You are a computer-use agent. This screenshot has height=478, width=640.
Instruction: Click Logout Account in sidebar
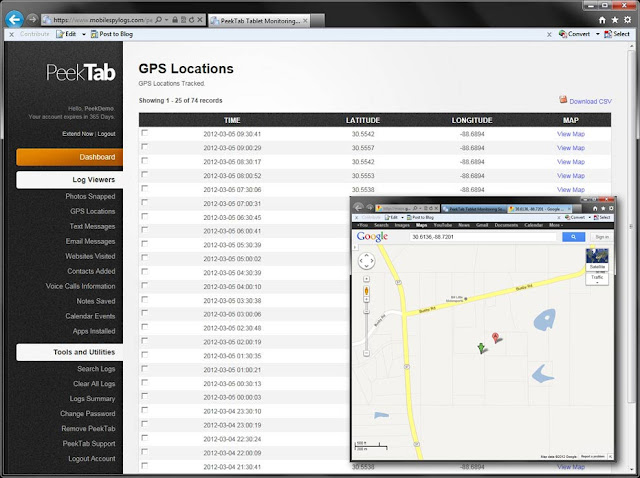(x=92, y=458)
